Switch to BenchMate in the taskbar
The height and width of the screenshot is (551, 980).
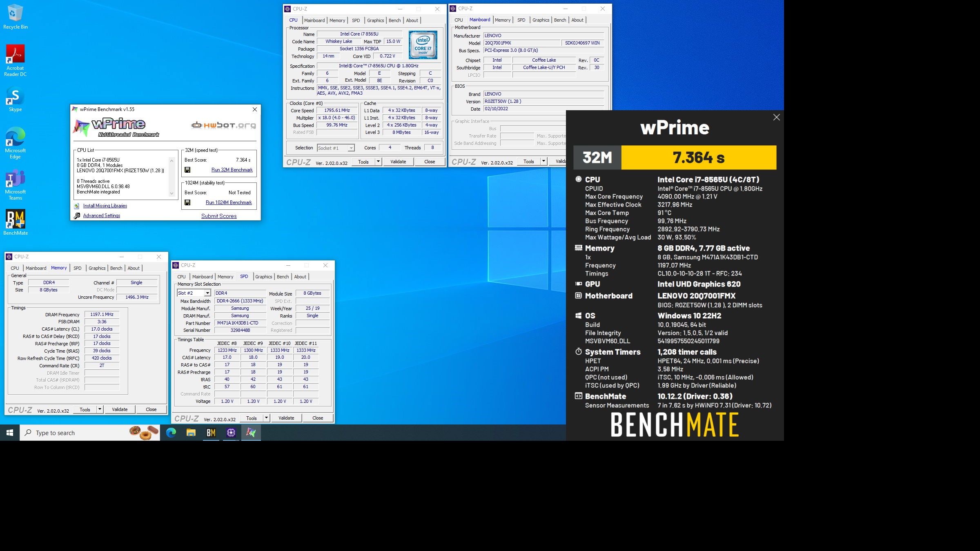[x=211, y=433]
